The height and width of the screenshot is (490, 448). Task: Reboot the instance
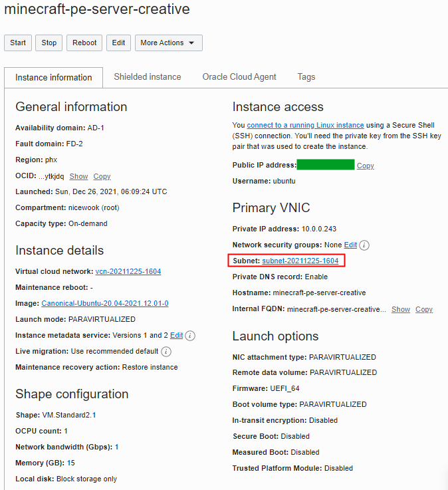point(84,43)
